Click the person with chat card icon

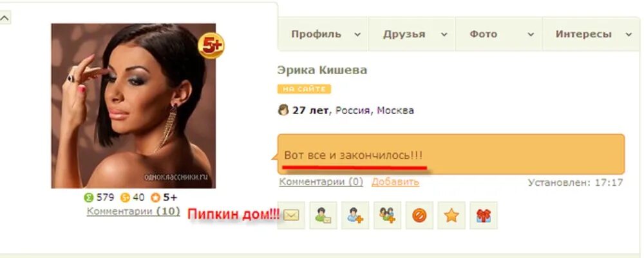pos(323,215)
